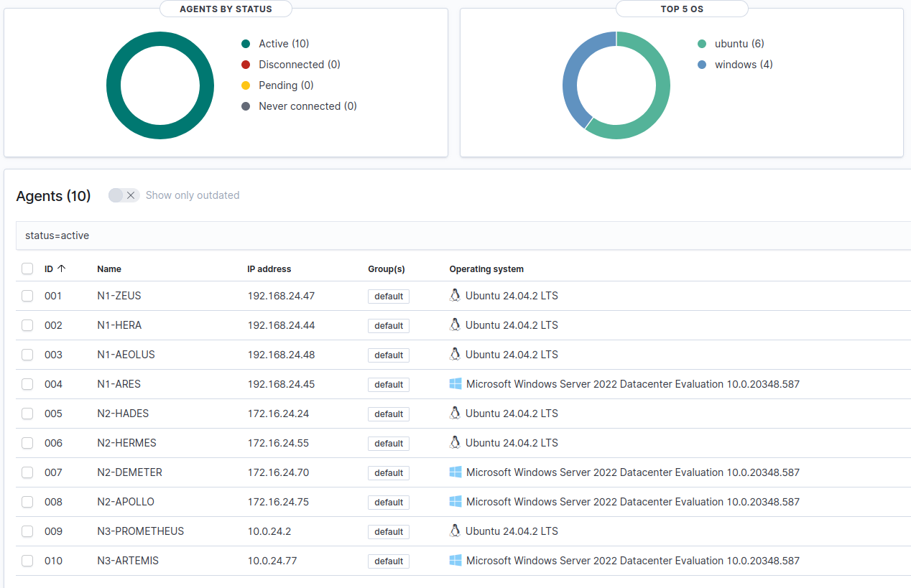Click the ascending sort arrow beside ID
Image resolution: width=911 pixels, height=588 pixels.
click(x=61, y=269)
